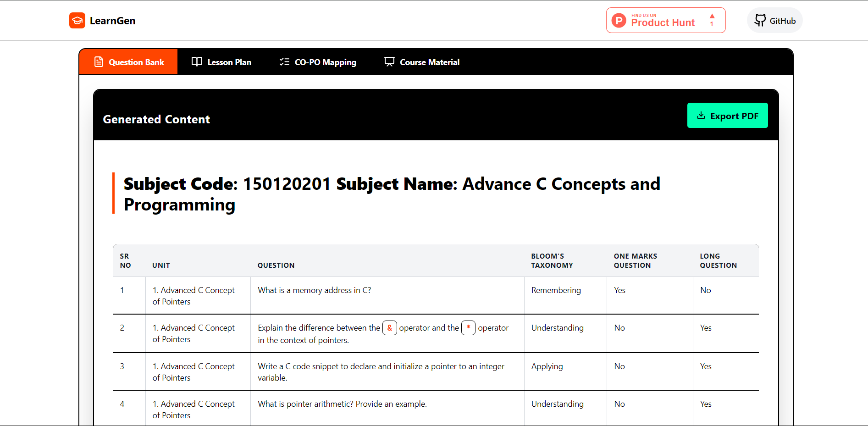Image resolution: width=868 pixels, height=426 pixels.
Task: Upvote using the Product Hunt arrow icon
Action: 712,16
